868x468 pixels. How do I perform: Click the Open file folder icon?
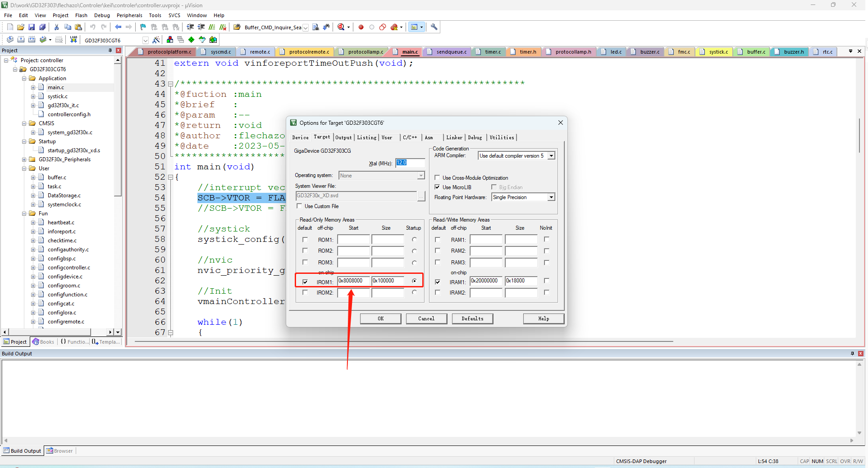tap(21, 27)
